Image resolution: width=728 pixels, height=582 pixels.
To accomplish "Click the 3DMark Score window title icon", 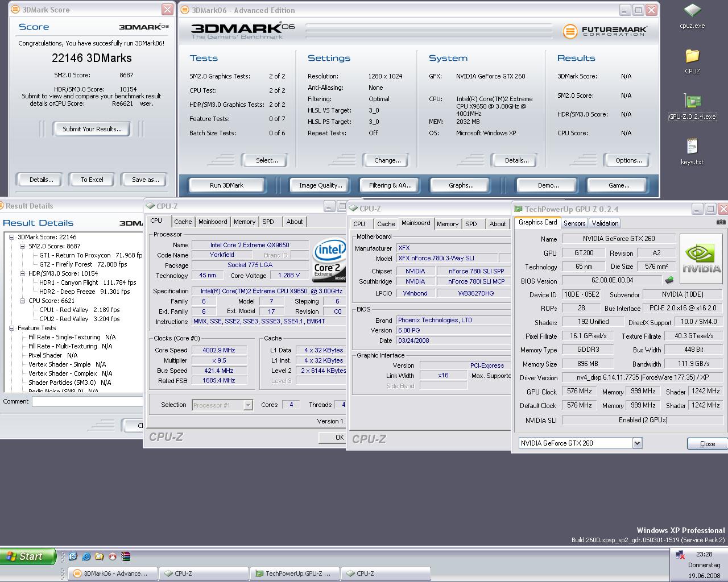I will 15,10.
